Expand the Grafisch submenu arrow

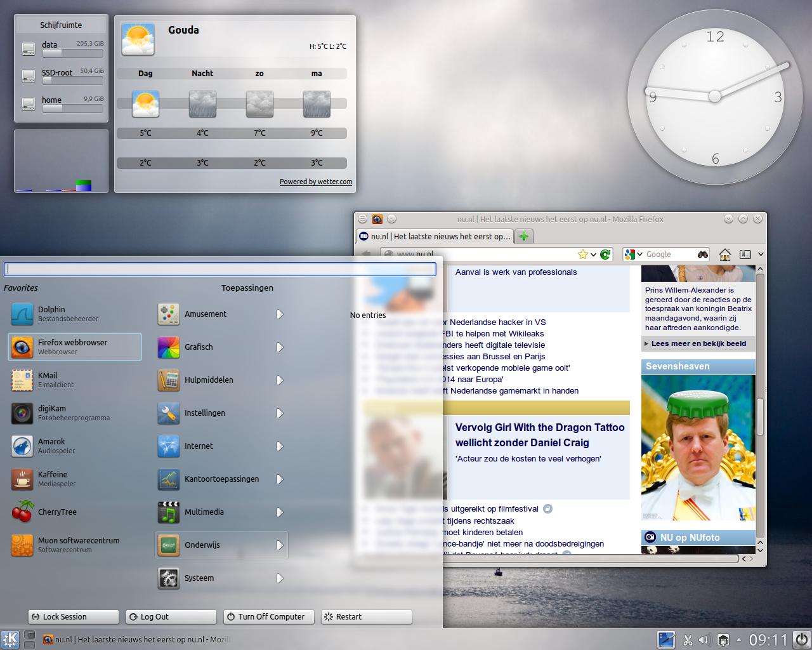(x=280, y=347)
